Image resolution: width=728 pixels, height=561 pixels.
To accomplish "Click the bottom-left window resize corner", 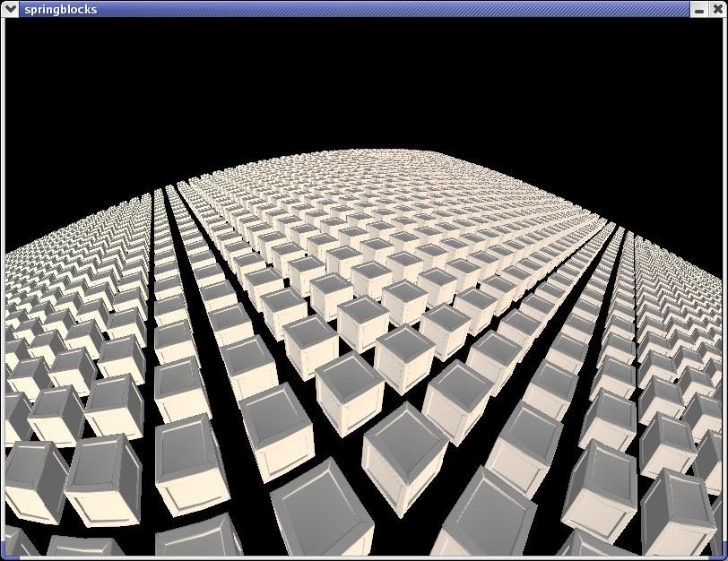I will click(4, 557).
